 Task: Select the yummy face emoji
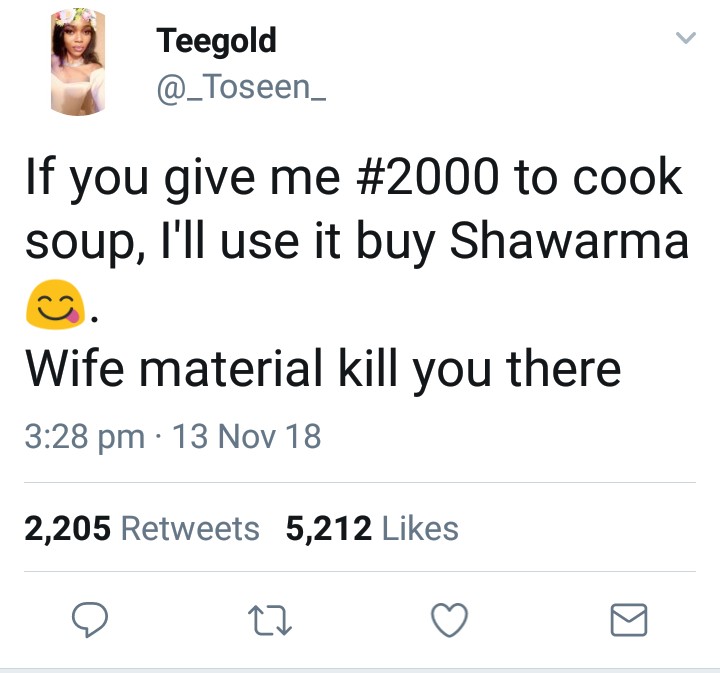[x=55, y=304]
